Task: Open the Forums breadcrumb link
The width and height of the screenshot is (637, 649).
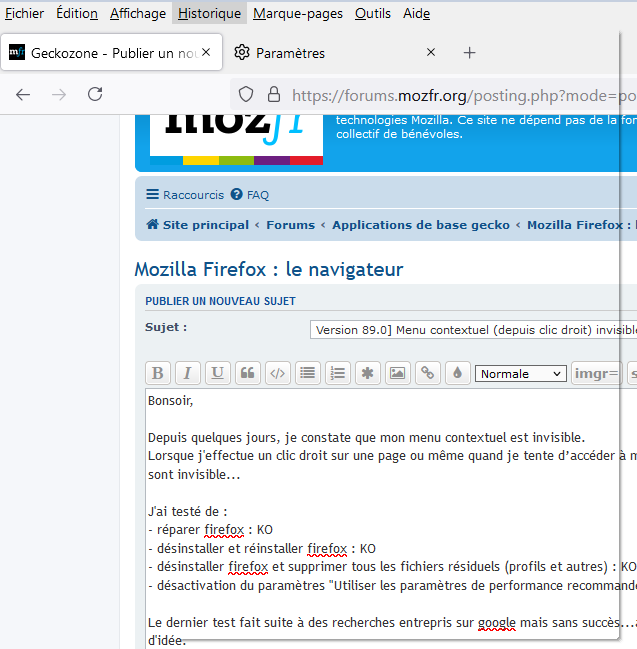Action: pyautogui.click(x=291, y=225)
